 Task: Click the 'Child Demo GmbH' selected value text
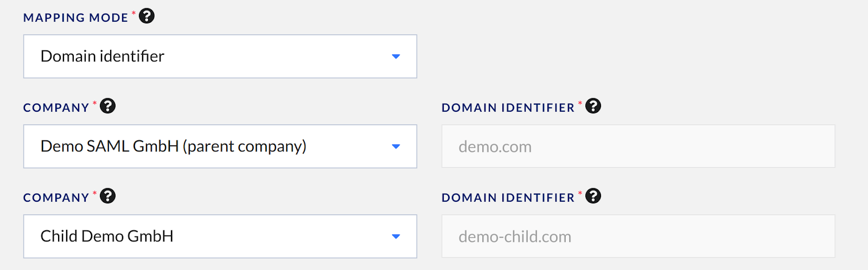point(107,236)
